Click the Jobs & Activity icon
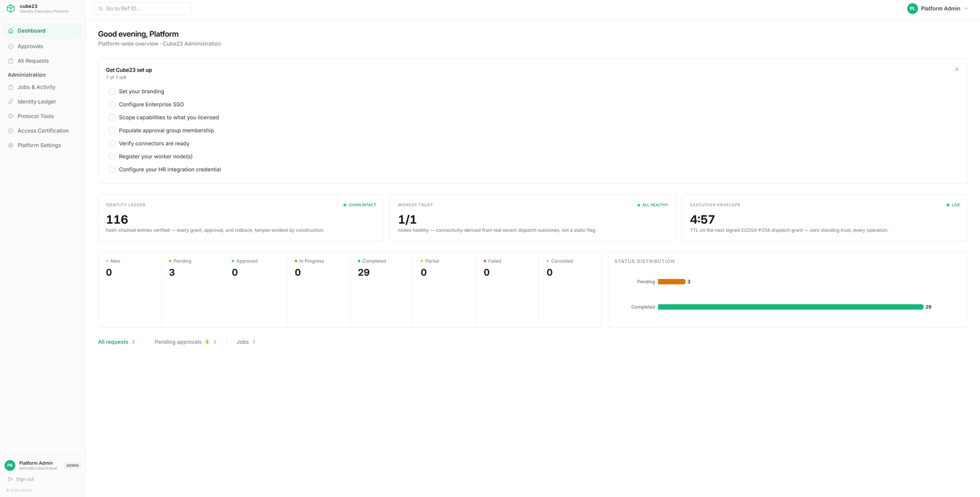980x497 pixels. (10, 88)
